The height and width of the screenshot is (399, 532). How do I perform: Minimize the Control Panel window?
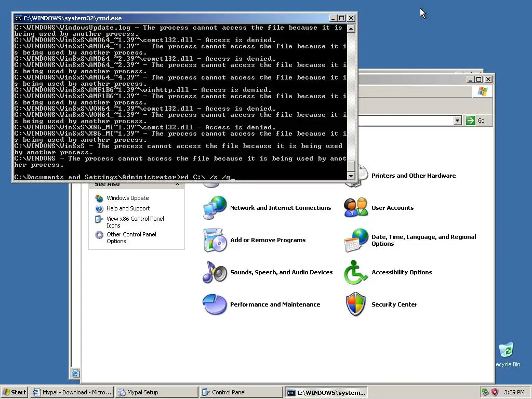(470, 79)
